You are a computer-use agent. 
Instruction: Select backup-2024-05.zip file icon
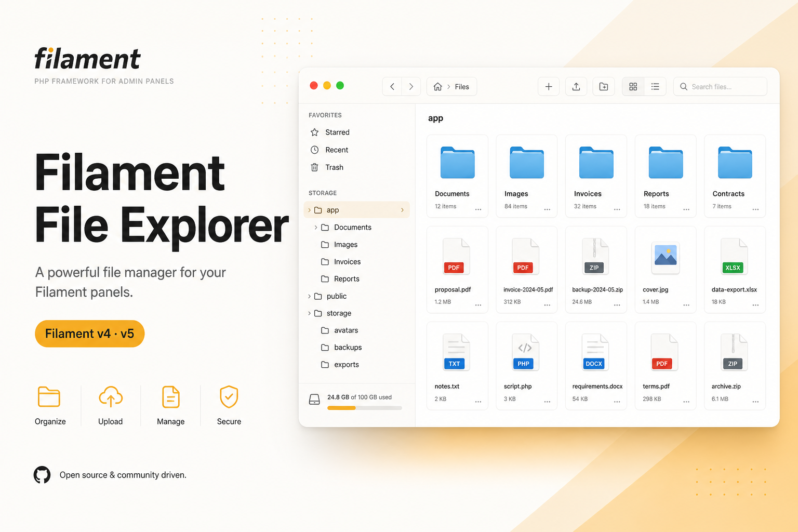[x=595, y=256]
